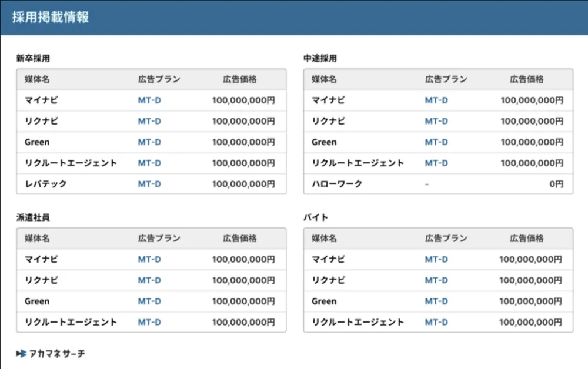588x369 pixels.
Task: Select リクナビ name in 派遣社員 table
Action: click(x=41, y=281)
